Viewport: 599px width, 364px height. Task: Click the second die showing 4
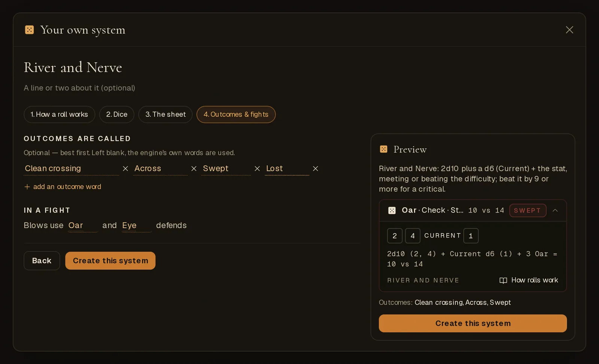tap(413, 236)
